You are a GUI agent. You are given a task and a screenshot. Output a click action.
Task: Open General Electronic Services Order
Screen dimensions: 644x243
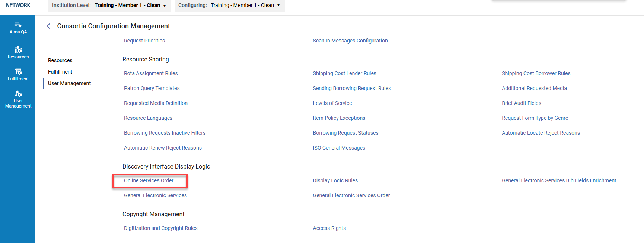351,195
